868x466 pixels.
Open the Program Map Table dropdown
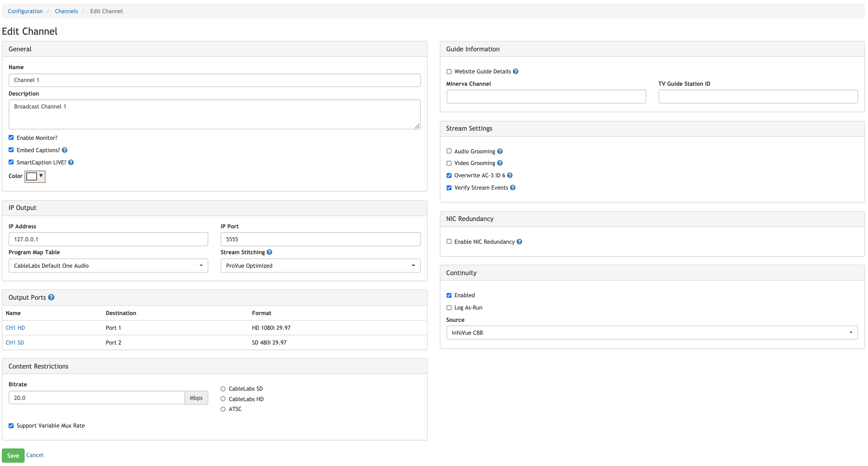point(108,265)
